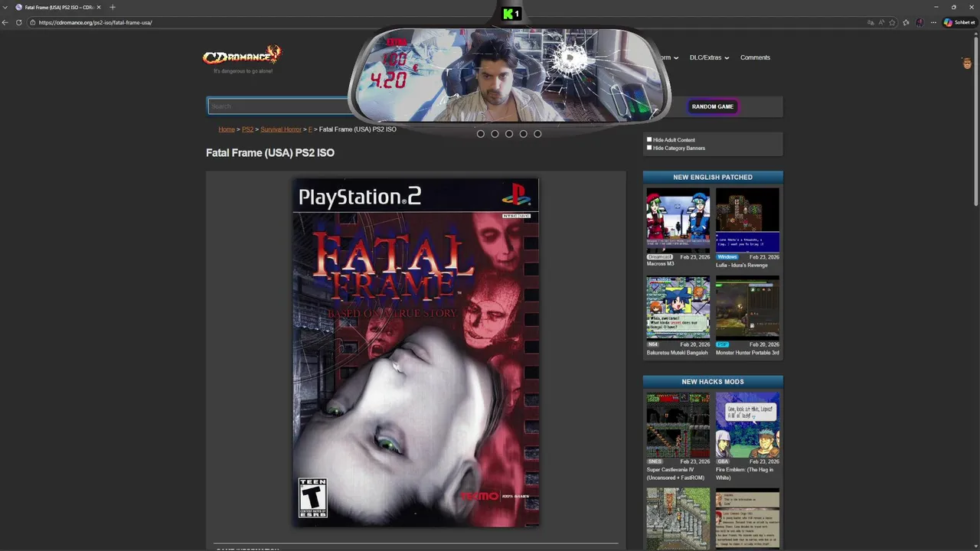This screenshot has width=980, height=551.
Task: Open the PS2 breadcrumb link
Action: [247, 129]
